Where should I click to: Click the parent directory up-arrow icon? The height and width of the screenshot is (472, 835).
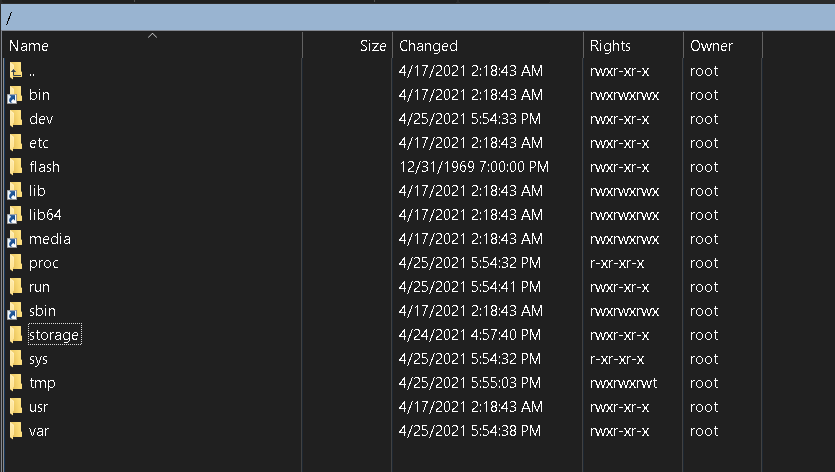click(x=15, y=71)
